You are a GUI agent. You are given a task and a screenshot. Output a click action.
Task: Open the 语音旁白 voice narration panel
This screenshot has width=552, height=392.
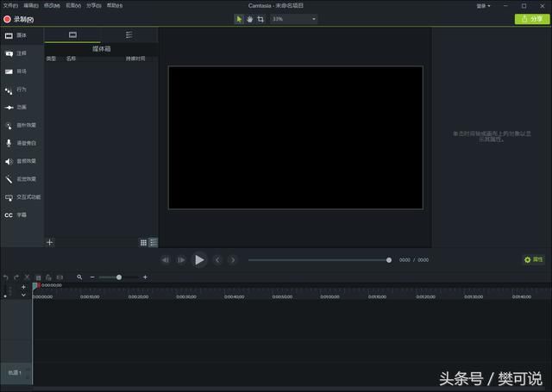[x=24, y=143]
